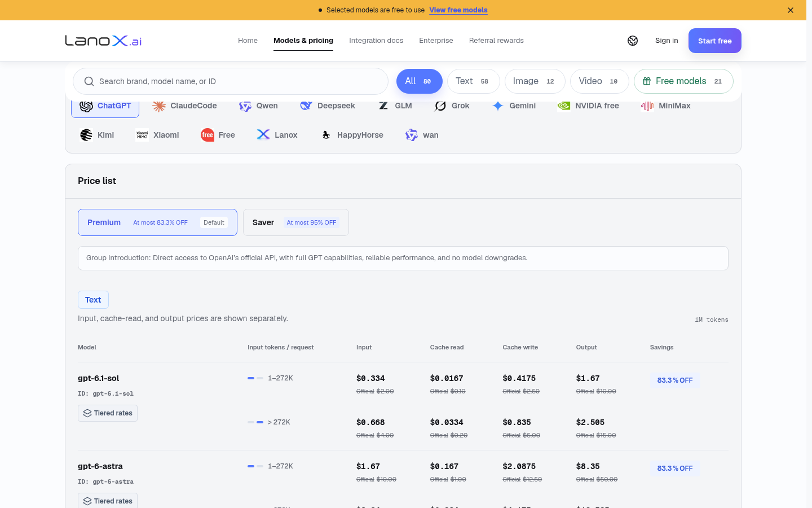Click the LanoX.ai logo
This screenshot has height=508, width=812.
point(103,41)
